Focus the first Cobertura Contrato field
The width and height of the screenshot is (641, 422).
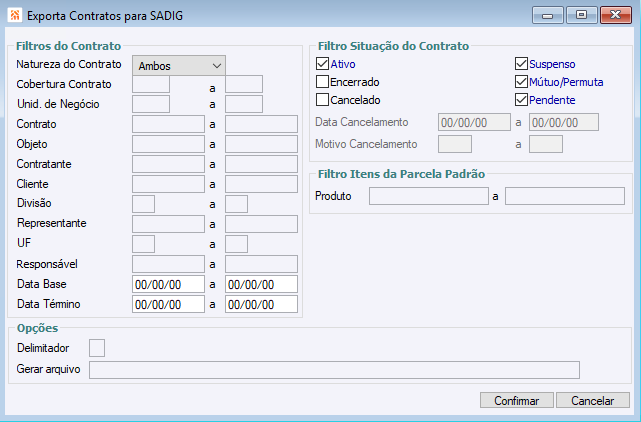pos(151,84)
